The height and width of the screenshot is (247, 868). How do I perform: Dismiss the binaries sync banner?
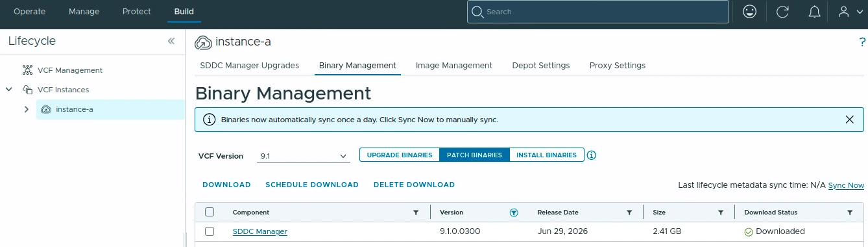click(850, 120)
